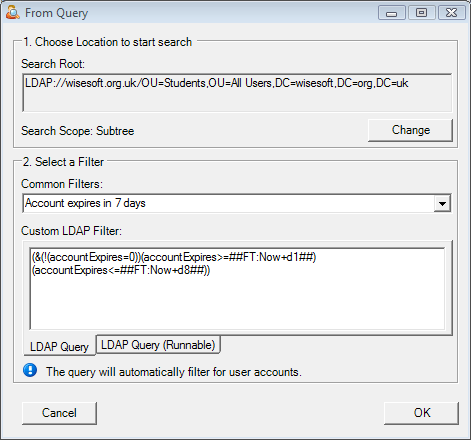Click the 'query will automatically filter' note text
The height and width of the screenshot is (440, 471).
tap(174, 372)
